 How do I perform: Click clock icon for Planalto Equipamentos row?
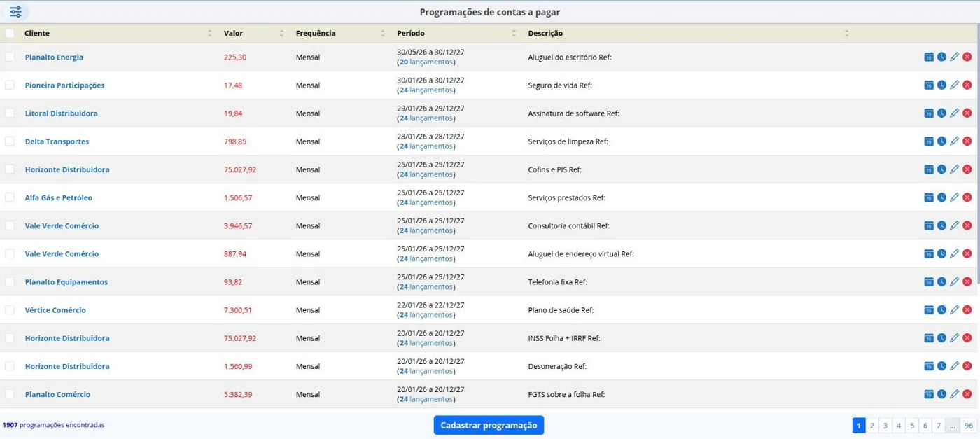point(941,281)
